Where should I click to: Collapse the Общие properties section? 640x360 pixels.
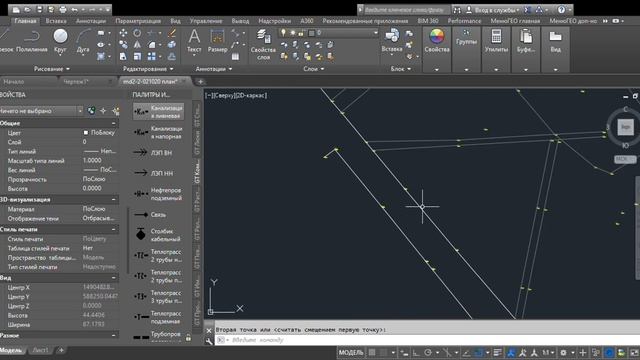click(x=113, y=123)
